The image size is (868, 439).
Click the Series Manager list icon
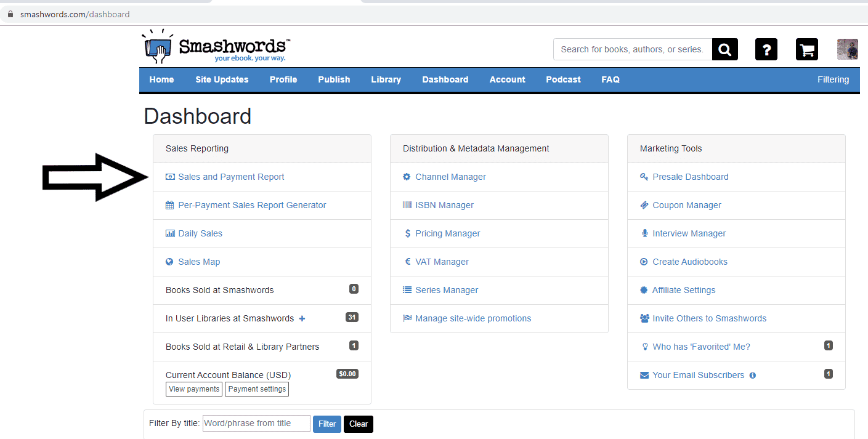tap(407, 290)
